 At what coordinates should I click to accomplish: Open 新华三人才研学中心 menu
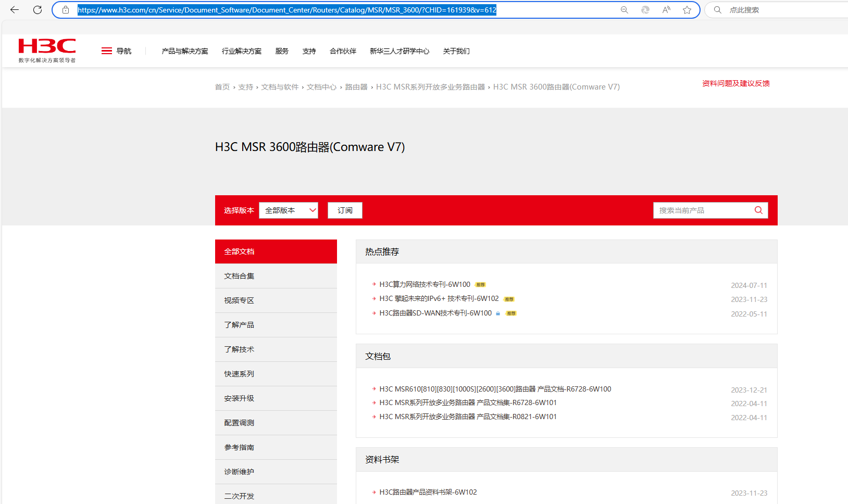click(x=400, y=51)
